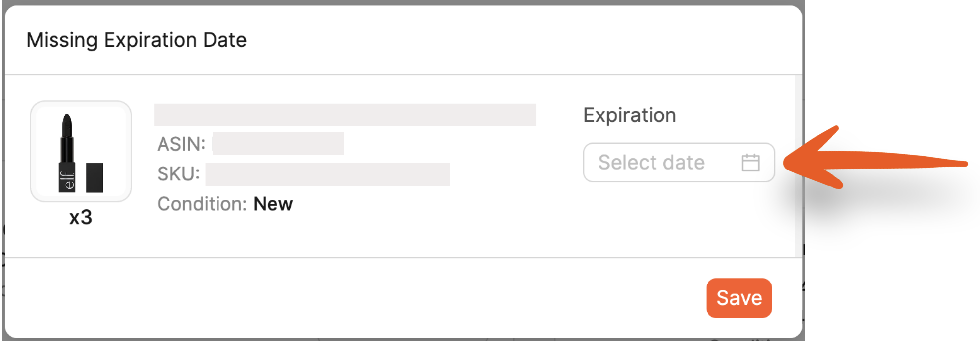Click the modal's vertical scrollbar track
This screenshot has width=980, height=341.
point(798,166)
